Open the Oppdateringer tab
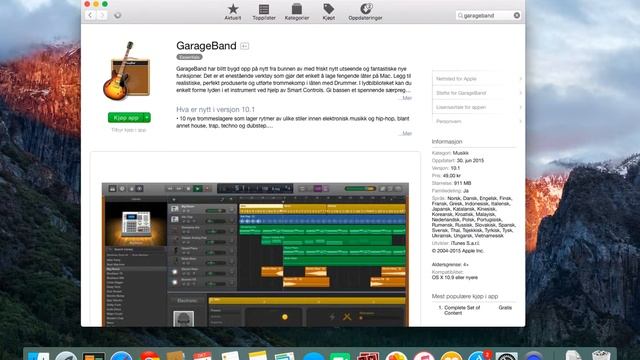 click(x=365, y=12)
